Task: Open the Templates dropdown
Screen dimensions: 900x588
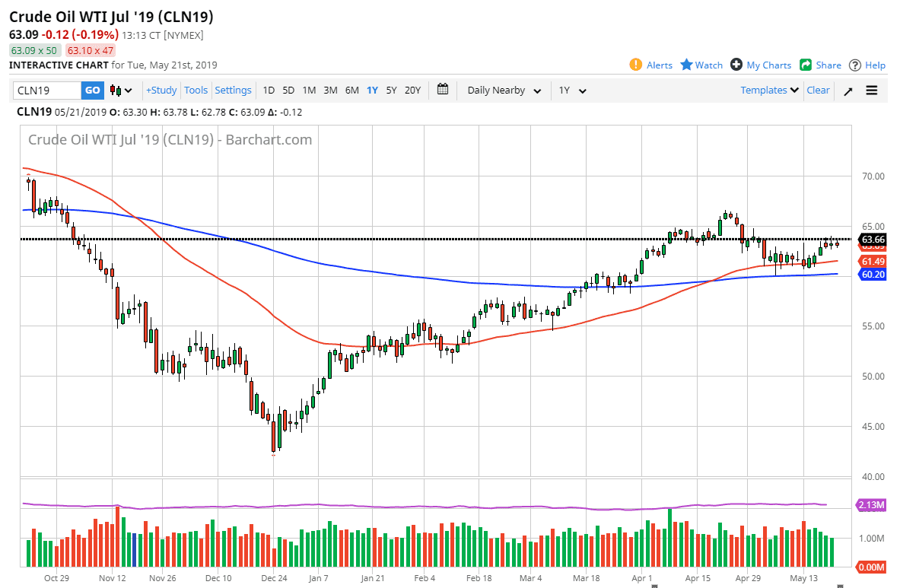Action: pos(769,90)
